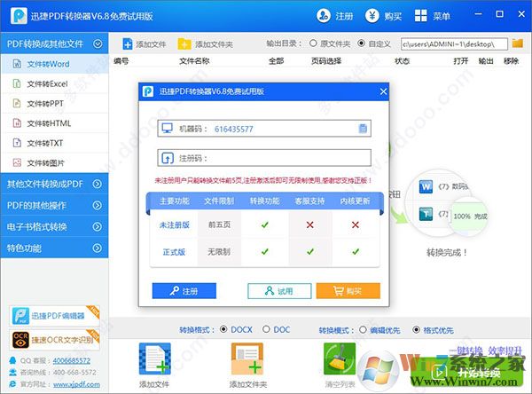Click the upload icon next to 注册码
This screenshot has width=532, height=394.
(x=168, y=158)
